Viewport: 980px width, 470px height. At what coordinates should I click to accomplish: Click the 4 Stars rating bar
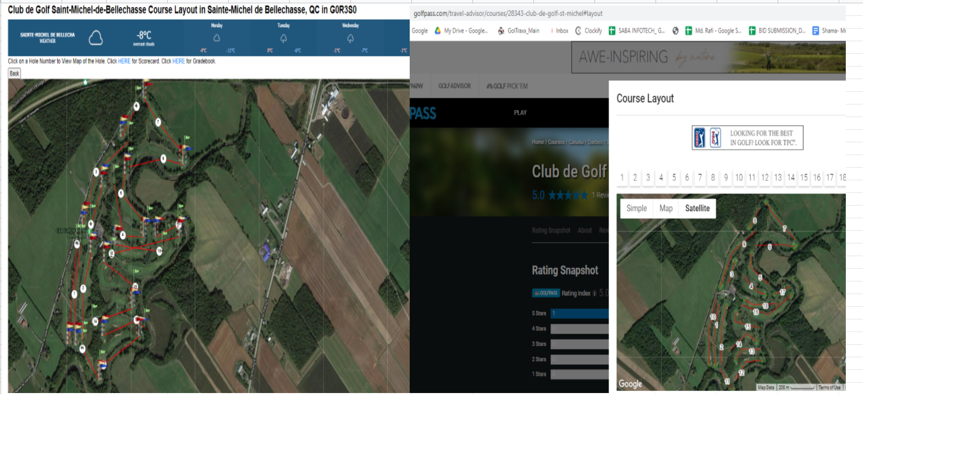point(580,329)
